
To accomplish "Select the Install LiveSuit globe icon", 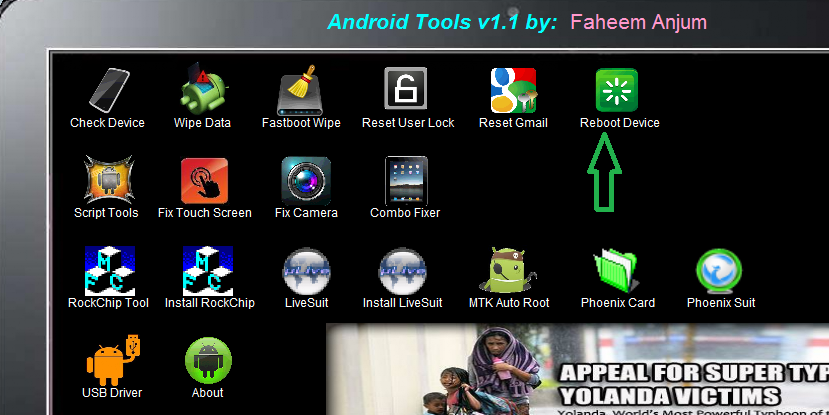I will [402, 272].
